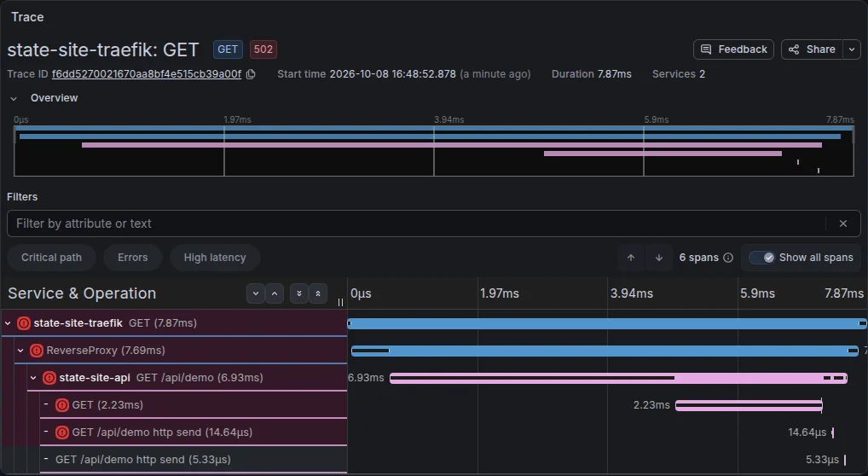868x476 pixels.
Task: Click the error icon on GET (2.23ms) row
Action: (x=62, y=405)
